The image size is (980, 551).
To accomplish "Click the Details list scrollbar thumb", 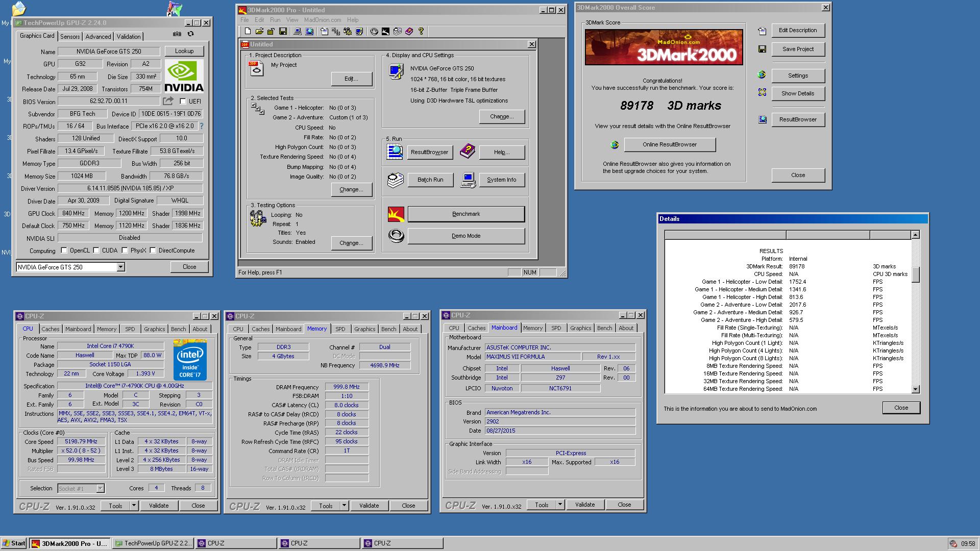I will [x=915, y=274].
